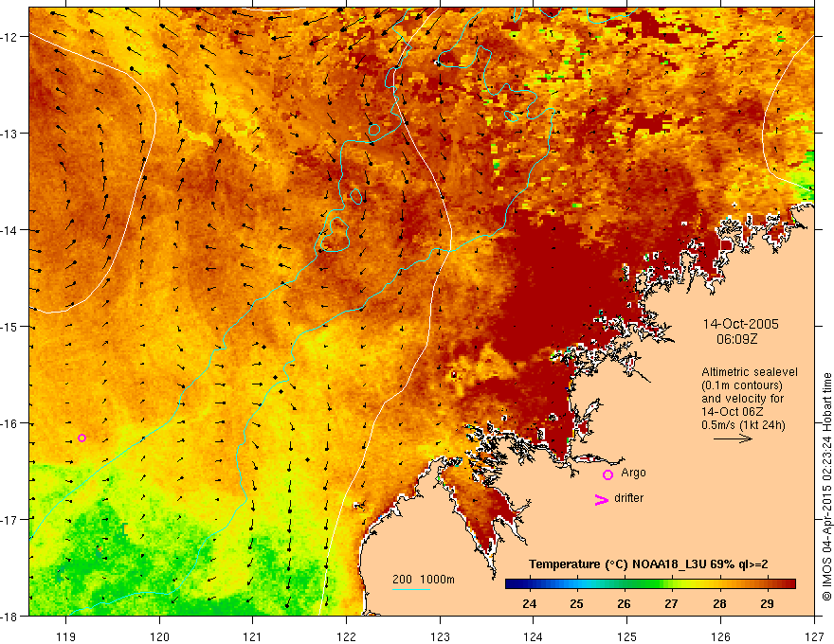Click the '29' color bar tick label
Image resolution: width=834 pixels, height=644 pixels.
(767, 603)
